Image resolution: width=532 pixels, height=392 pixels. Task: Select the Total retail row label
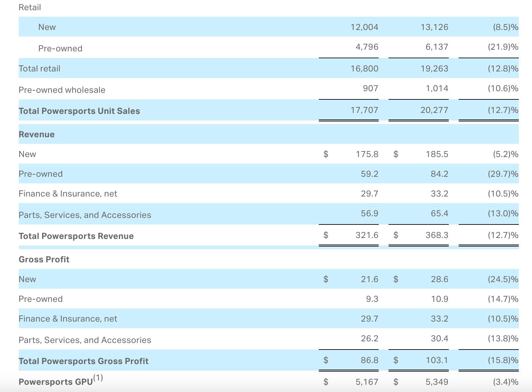click(x=39, y=68)
